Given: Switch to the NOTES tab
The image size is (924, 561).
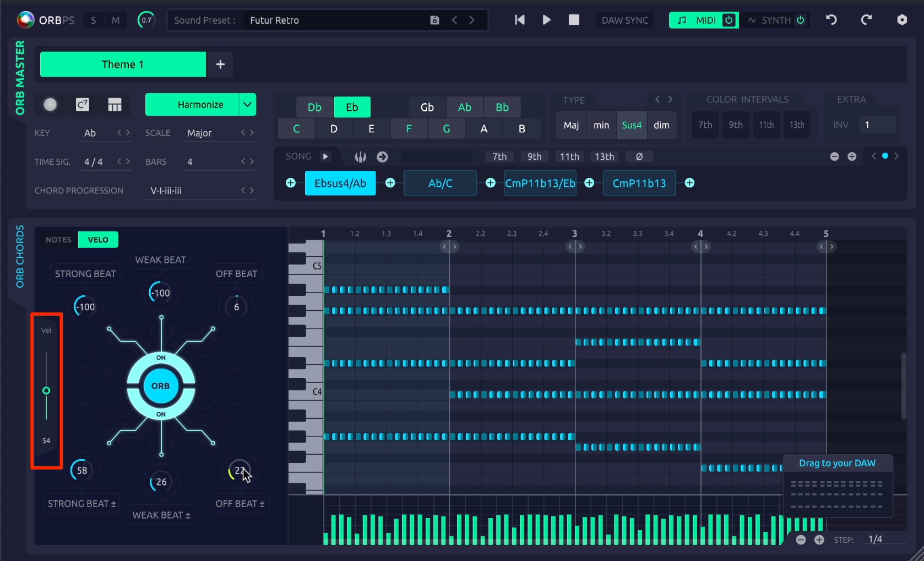Looking at the screenshot, I should point(58,240).
